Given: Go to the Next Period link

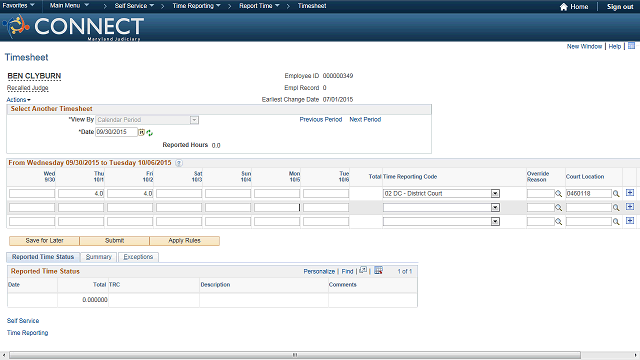Looking at the screenshot, I should [x=365, y=120].
